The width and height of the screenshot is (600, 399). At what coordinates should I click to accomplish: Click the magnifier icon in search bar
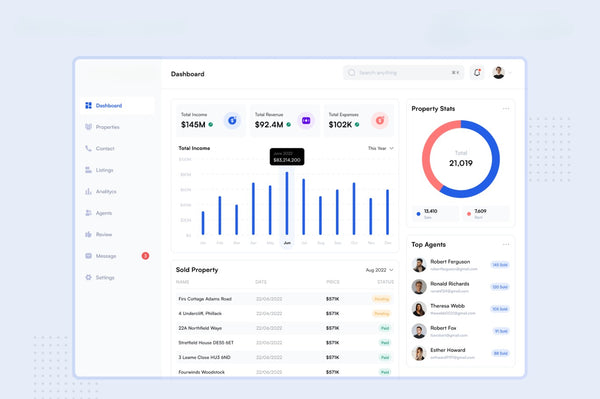coord(352,72)
